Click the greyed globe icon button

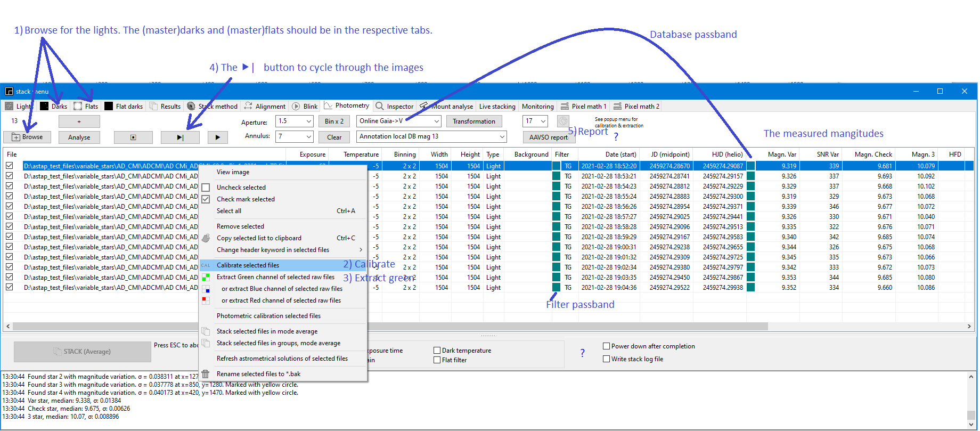point(563,121)
